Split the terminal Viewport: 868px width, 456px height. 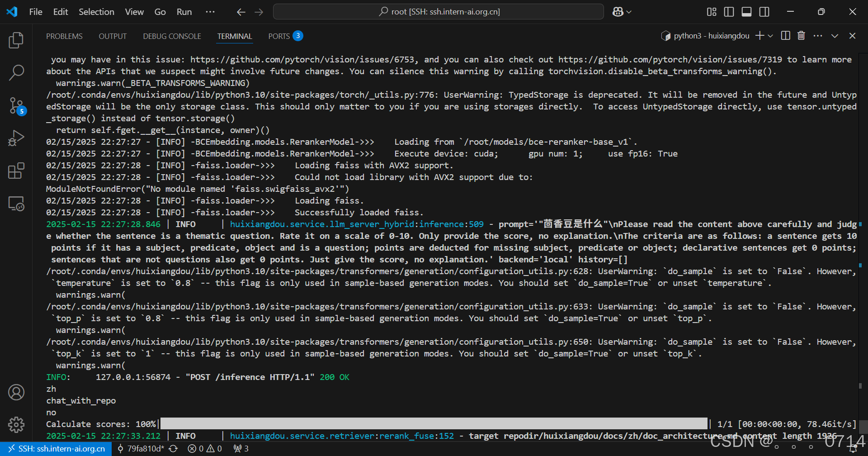[786, 36]
